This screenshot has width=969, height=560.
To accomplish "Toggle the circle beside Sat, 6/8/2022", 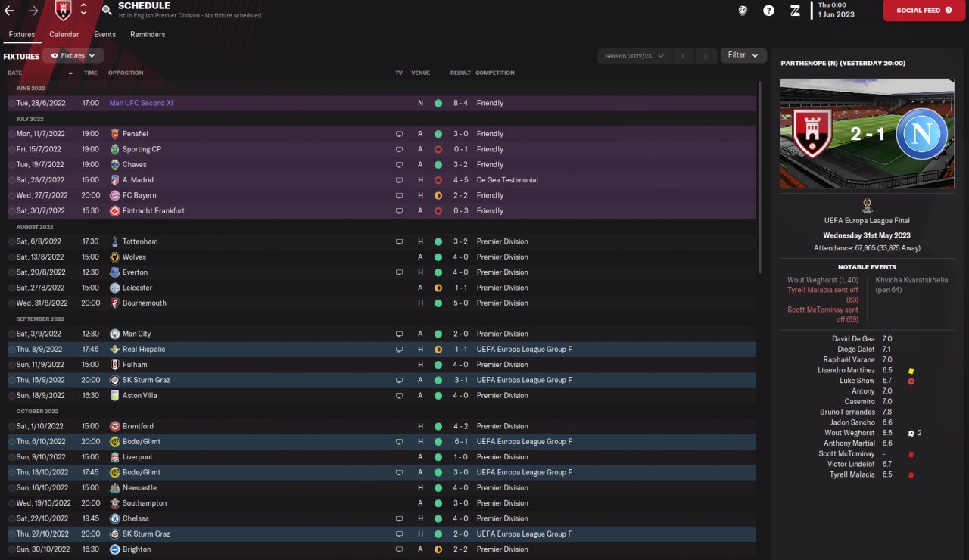I will click(x=12, y=241).
